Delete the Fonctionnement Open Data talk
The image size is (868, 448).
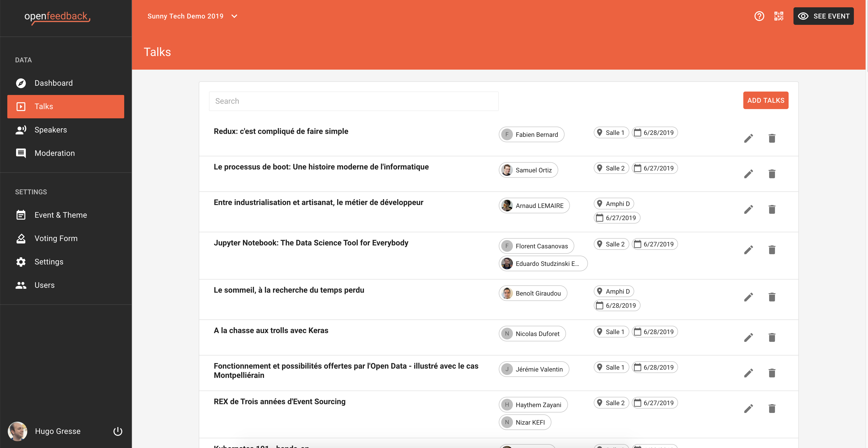pos(772,373)
